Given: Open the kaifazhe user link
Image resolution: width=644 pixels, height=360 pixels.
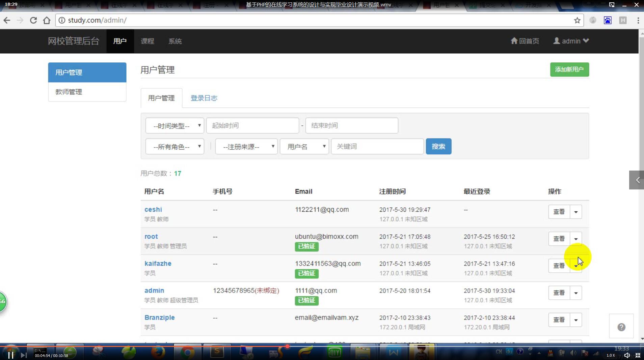Looking at the screenshot, I should tap(158, 263).
